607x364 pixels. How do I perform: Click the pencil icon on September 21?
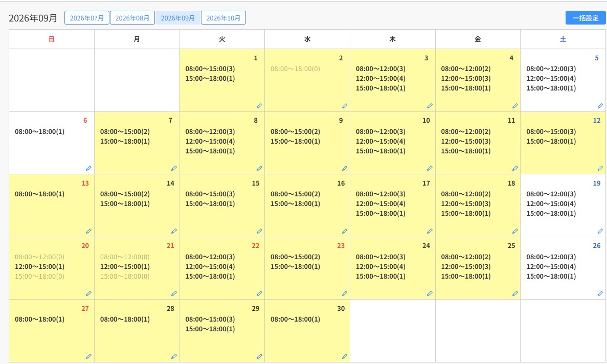click(174, 293)
